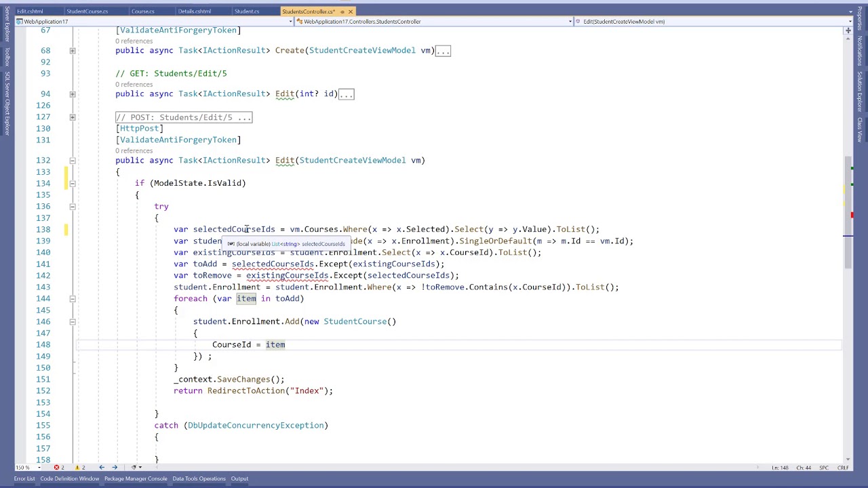Place cursor after 'CourseId = item' on line 148
Image resolution: width=868 pixels, height=488 pixels.
[285, 344]
